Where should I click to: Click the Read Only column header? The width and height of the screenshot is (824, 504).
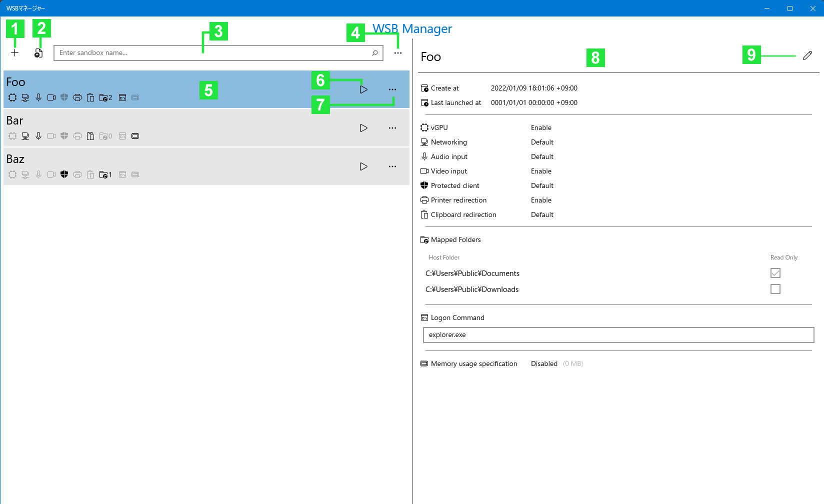(784, 257)
